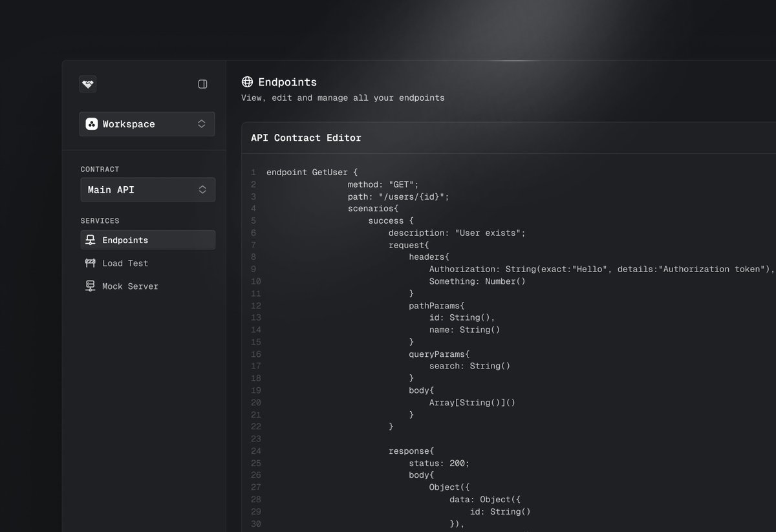776x532 pixels.
Task: Select Endpoints in Services
Action: coord(147,240)
